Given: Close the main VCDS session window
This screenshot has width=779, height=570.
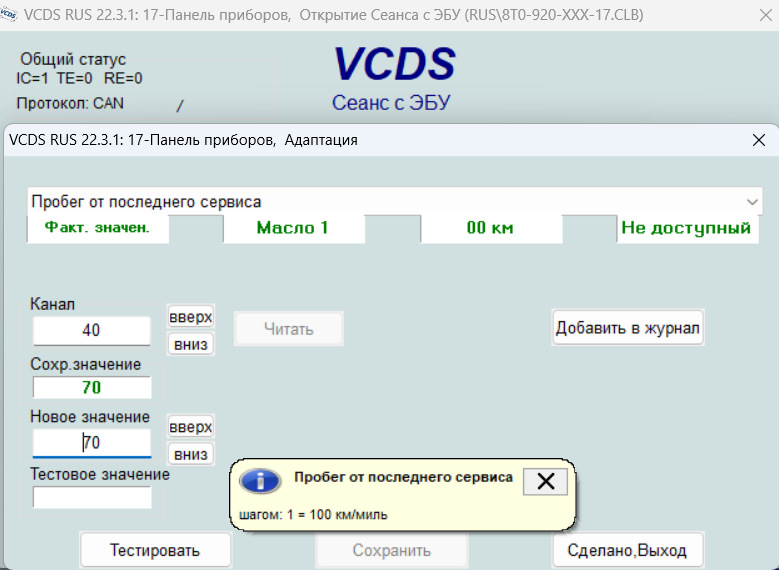Looking at the screenshot, I should [766, 15].
